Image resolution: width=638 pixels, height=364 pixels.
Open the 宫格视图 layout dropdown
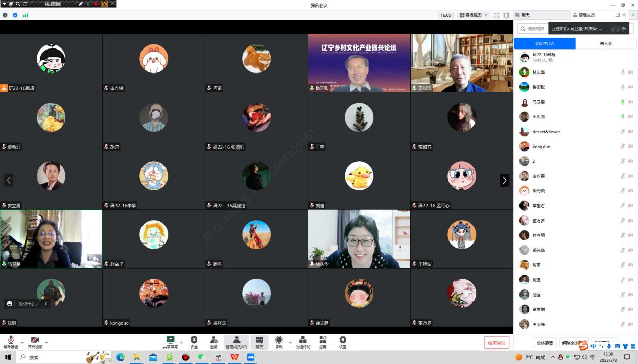pyautogui.click(x=474, y=15)
